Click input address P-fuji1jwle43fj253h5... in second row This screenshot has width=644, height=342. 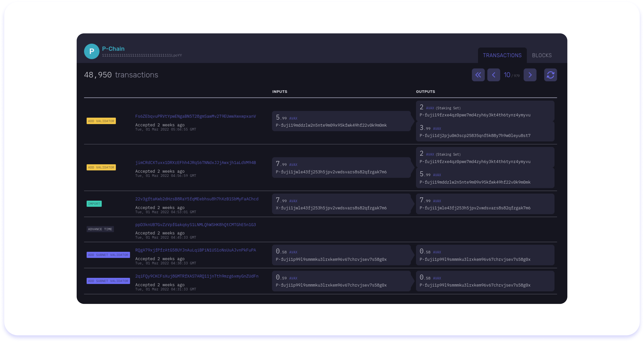pyautogui.click(x=331, y=172)
